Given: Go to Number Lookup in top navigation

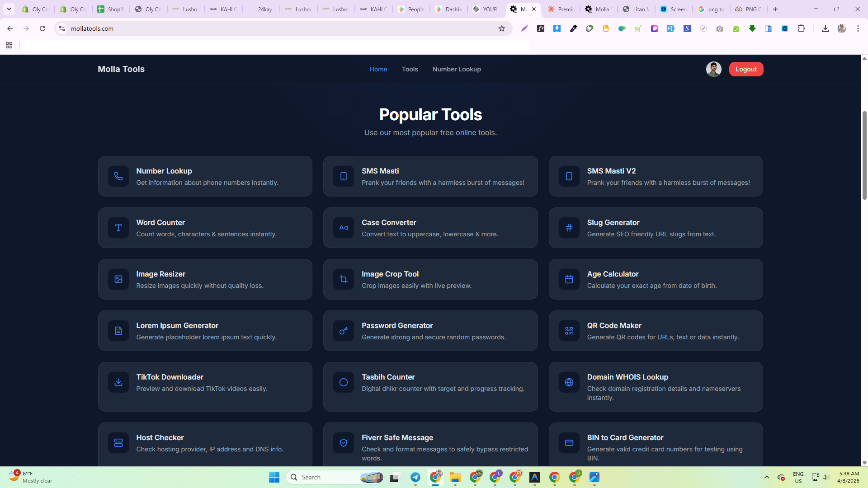Looking at the screenshot, I should pyautogui.click(x=456, y=69).
